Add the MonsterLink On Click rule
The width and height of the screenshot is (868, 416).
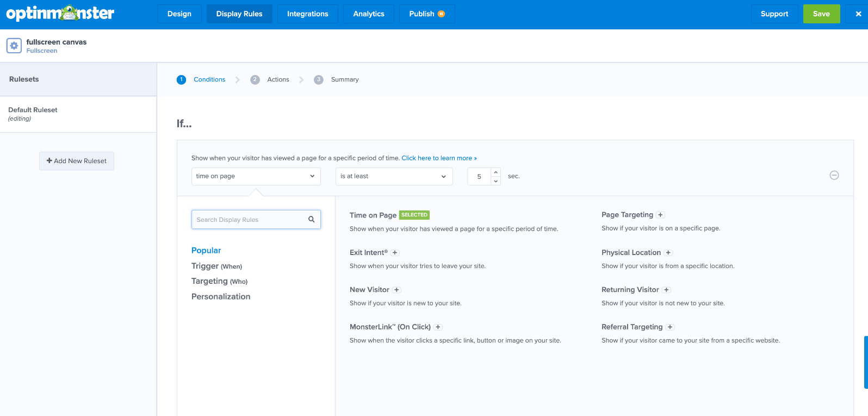438,327
